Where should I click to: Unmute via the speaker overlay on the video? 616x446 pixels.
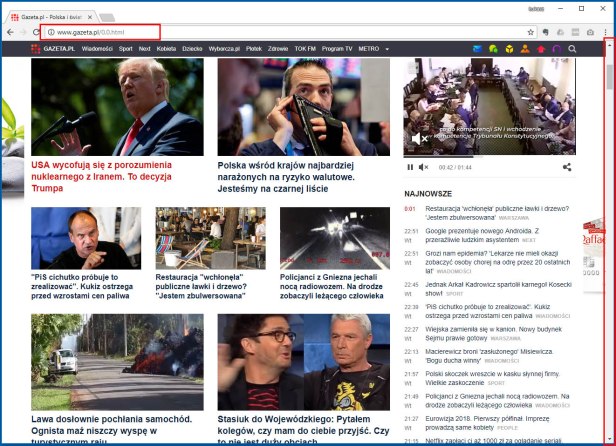[419, 138]
